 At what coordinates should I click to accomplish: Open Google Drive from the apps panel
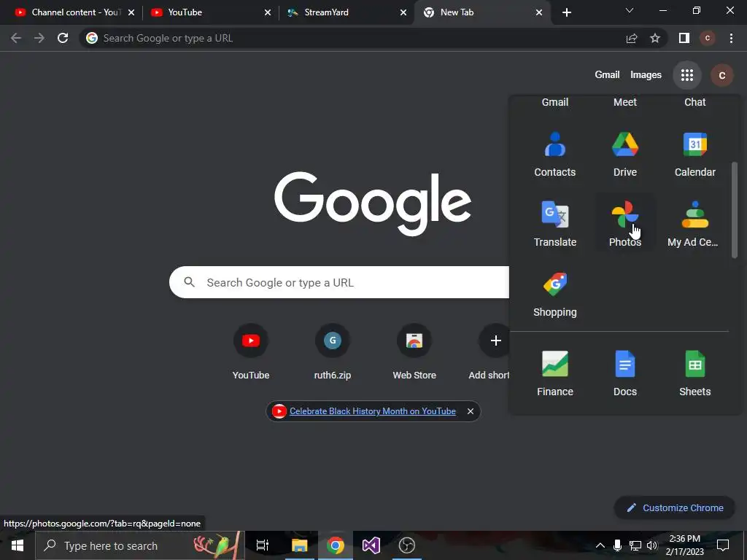624,155
